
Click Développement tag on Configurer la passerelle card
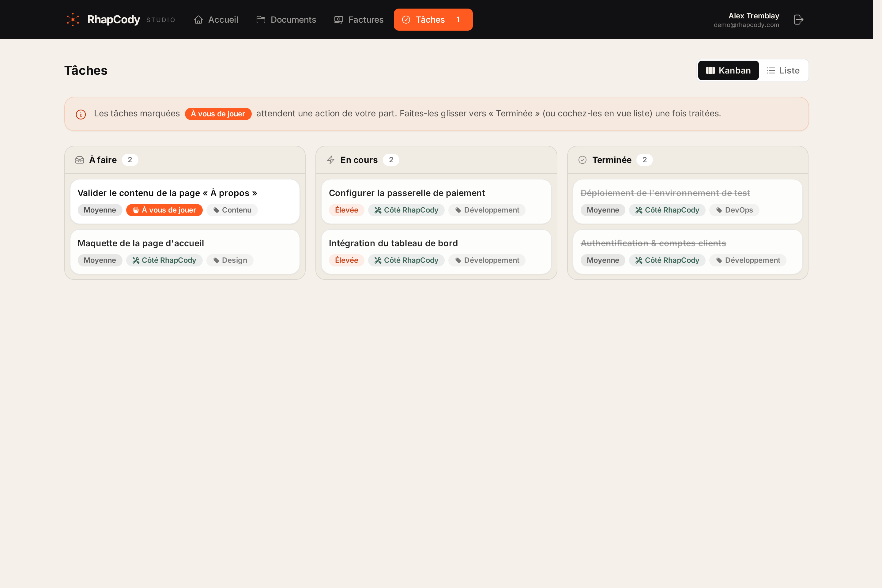[487, 210]
